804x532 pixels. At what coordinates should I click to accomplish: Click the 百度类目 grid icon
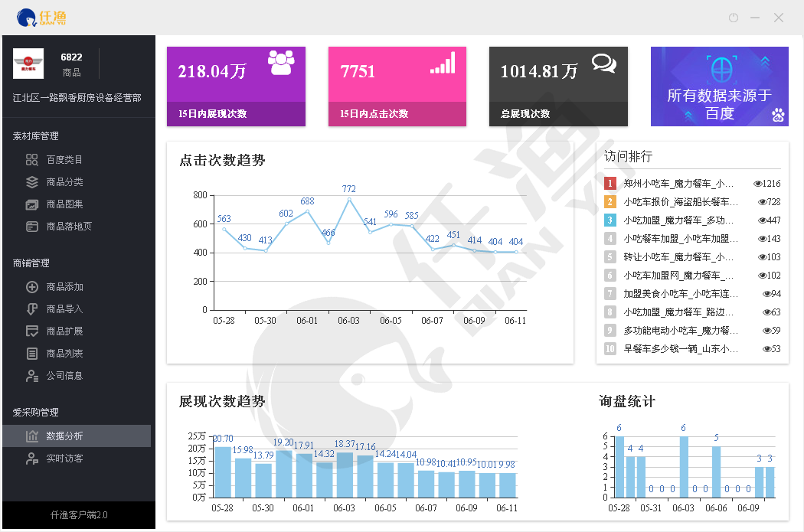coord(32,160)
